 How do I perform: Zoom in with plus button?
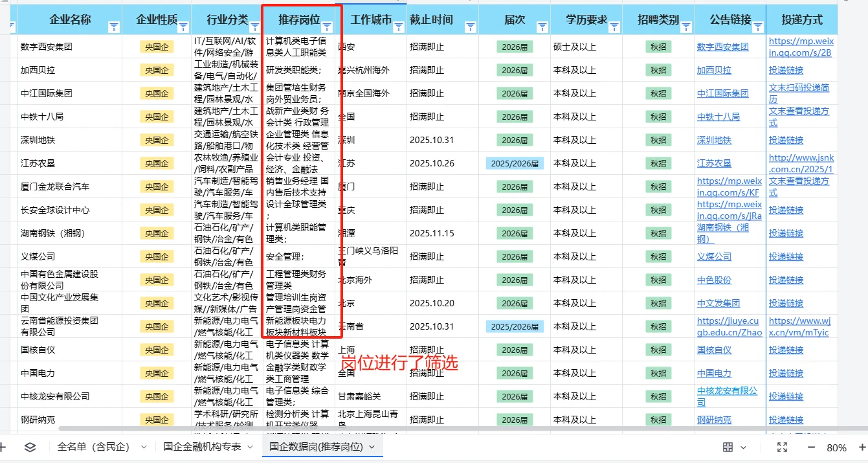point(862,447)
